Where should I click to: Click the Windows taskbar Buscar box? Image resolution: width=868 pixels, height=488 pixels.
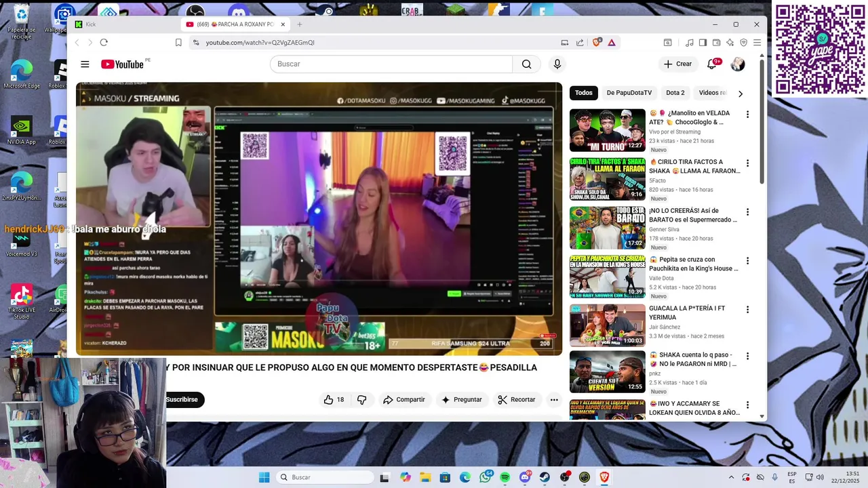click(325, 477)
